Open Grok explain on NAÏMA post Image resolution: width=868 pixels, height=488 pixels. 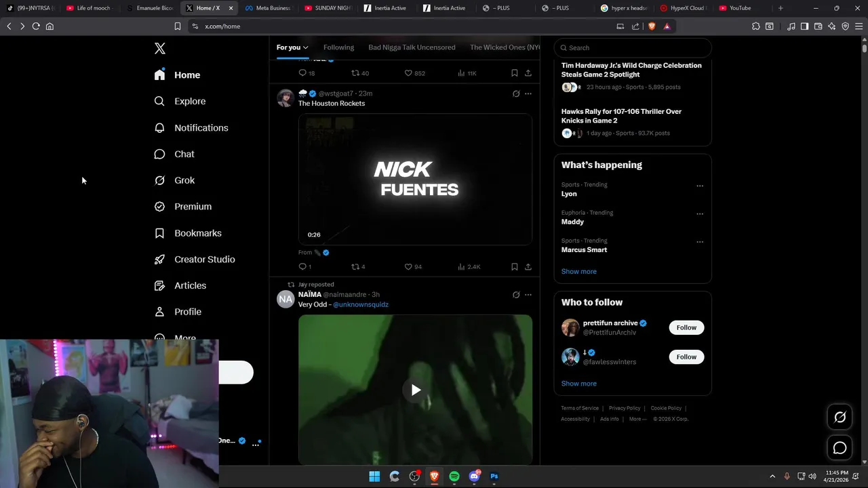516,295
